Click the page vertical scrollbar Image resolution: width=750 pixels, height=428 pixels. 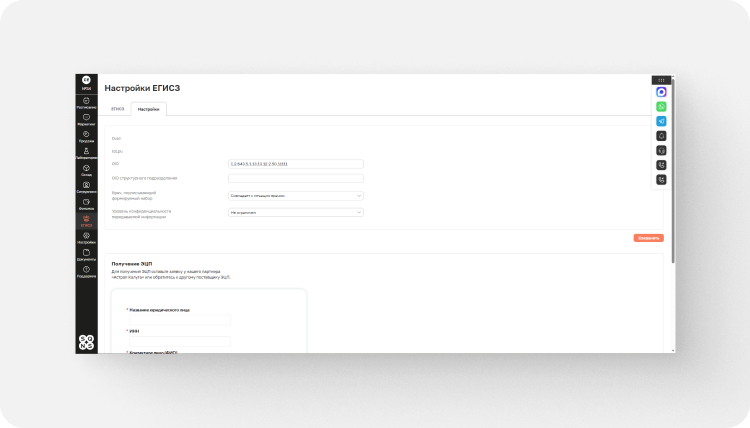[x=673, y=171]
